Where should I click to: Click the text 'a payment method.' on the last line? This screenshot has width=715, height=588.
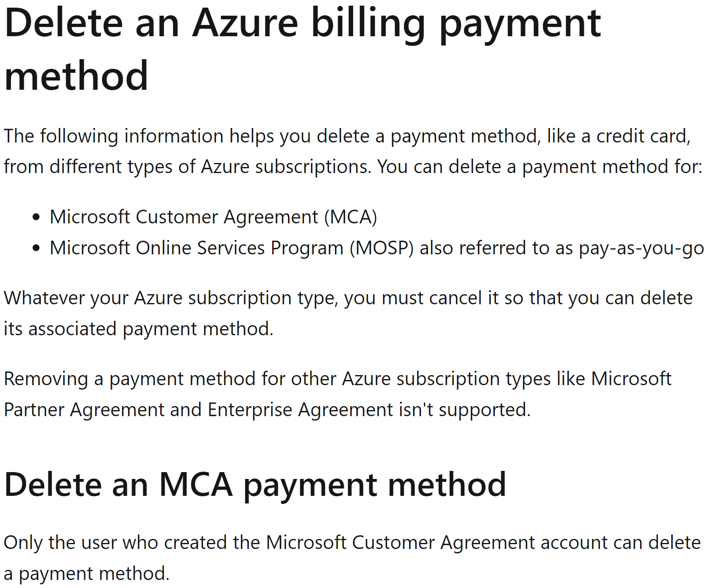point(87,574)
